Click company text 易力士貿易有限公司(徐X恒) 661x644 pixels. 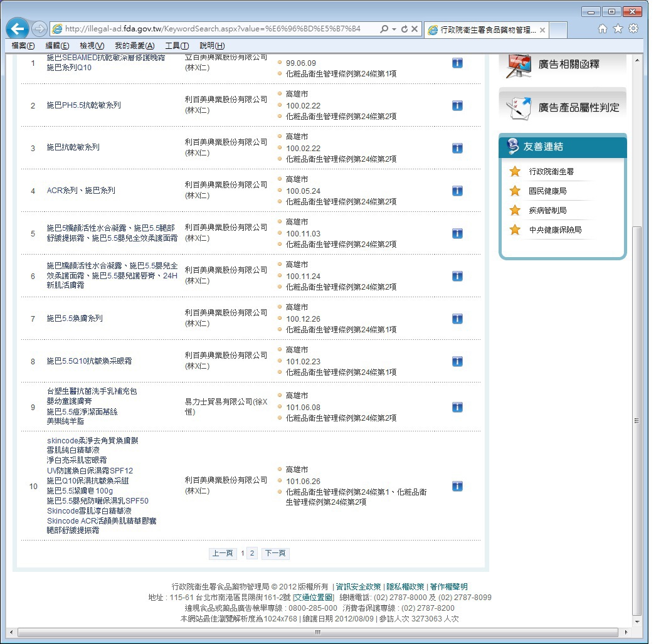click(x=226, y=407)
